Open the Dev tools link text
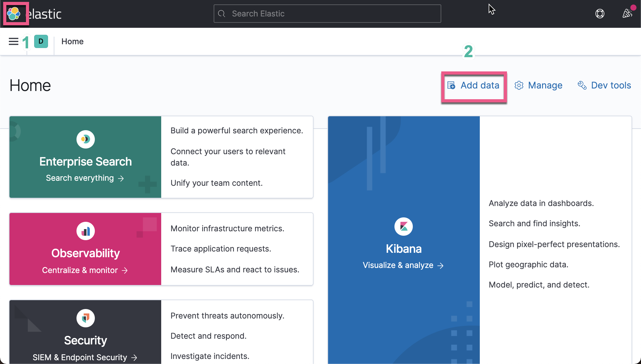 point(611,85)
